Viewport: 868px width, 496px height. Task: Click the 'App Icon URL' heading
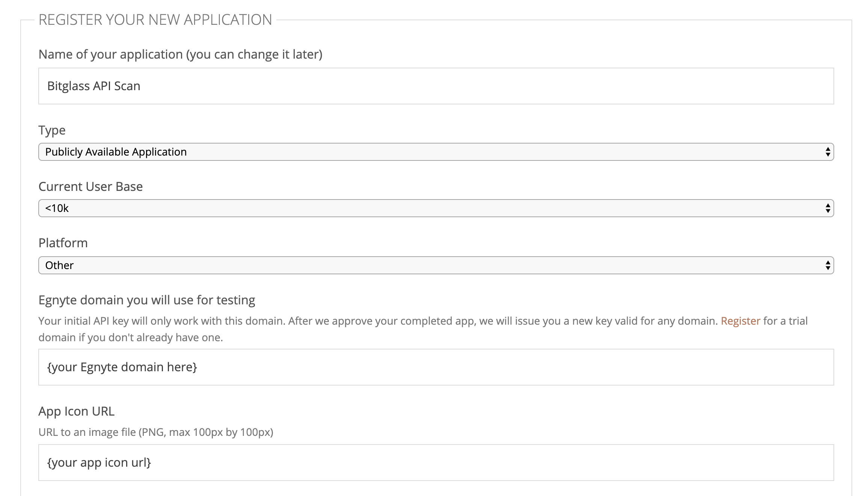[77, 411]
